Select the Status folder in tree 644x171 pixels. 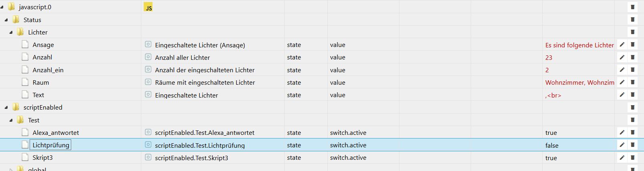pos(32,20)
